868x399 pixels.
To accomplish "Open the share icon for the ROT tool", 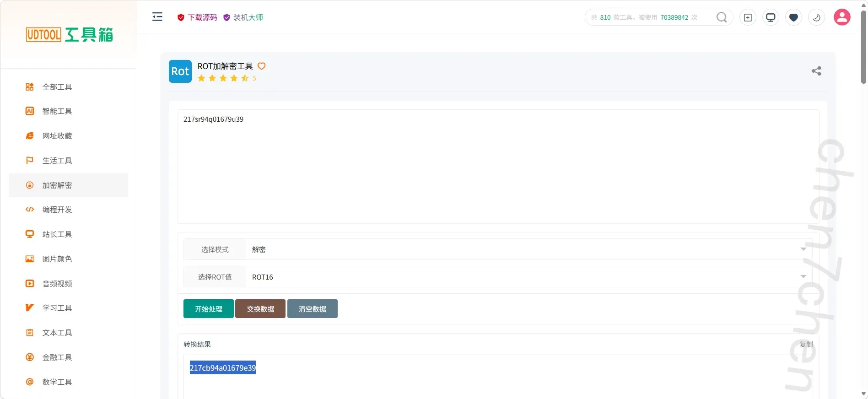I will tap(816, 71).
